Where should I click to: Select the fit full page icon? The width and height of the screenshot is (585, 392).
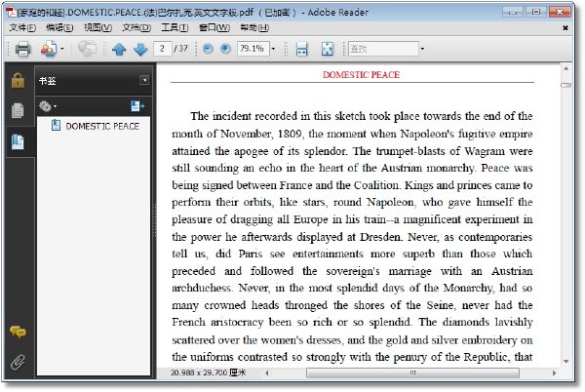[x=328, y=49]
